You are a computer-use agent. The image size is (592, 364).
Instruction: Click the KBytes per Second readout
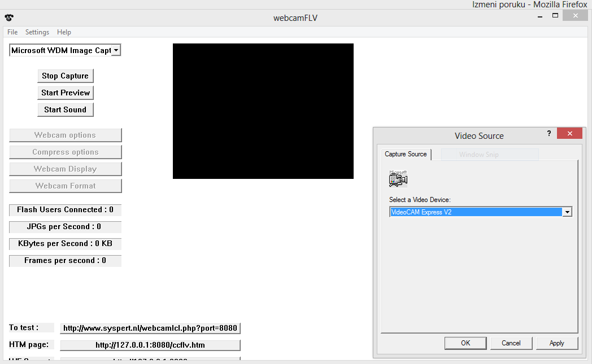(x=66, y=244)
